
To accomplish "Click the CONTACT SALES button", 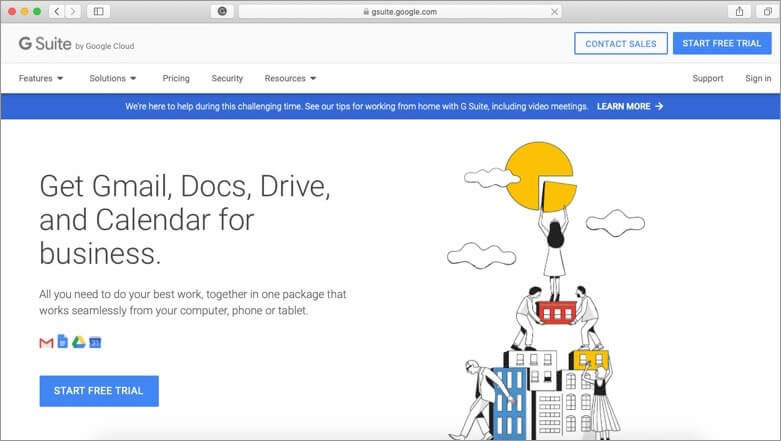I will tap(621, 43).
